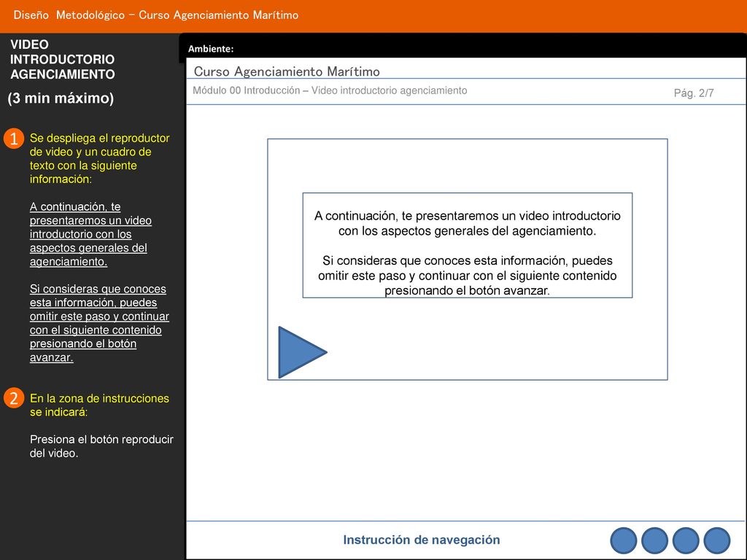Click the third blue navigation circle
The width and height of the screenshot is (747, 560).
[686, 541]
